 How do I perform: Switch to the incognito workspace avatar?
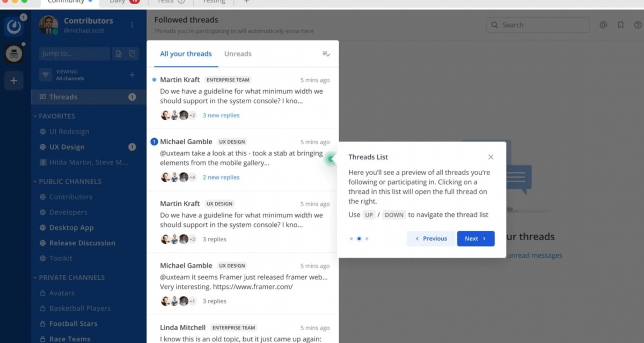(x=14, y=54)
